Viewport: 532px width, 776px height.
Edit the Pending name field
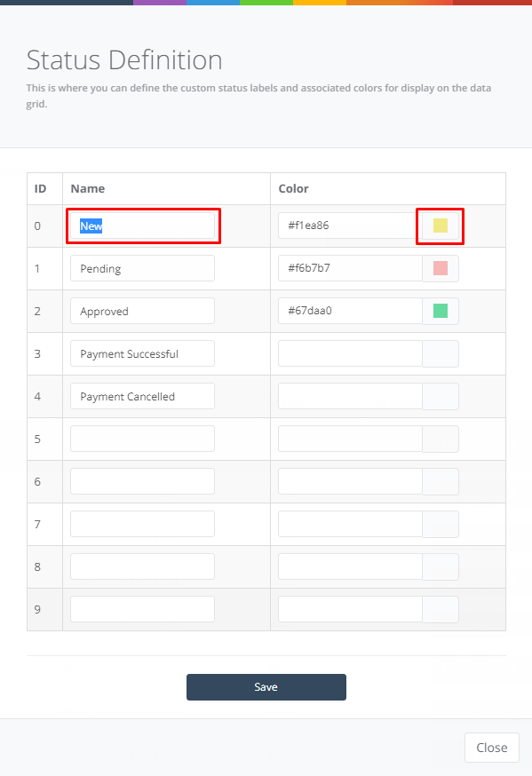click(x=142, y=268)
